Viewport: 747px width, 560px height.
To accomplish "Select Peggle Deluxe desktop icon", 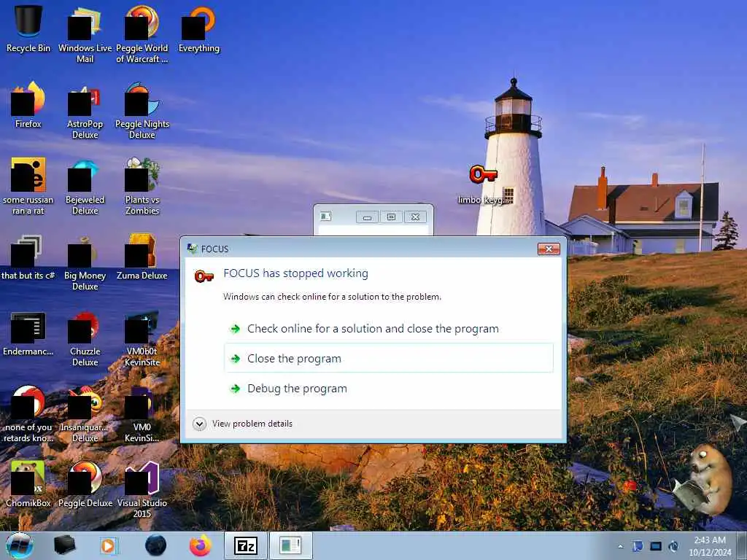I will (x=85, y=484).
